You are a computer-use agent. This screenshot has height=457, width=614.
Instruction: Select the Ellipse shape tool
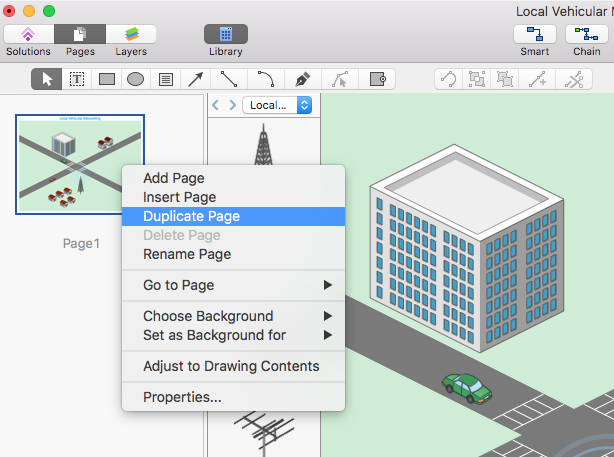135,79
